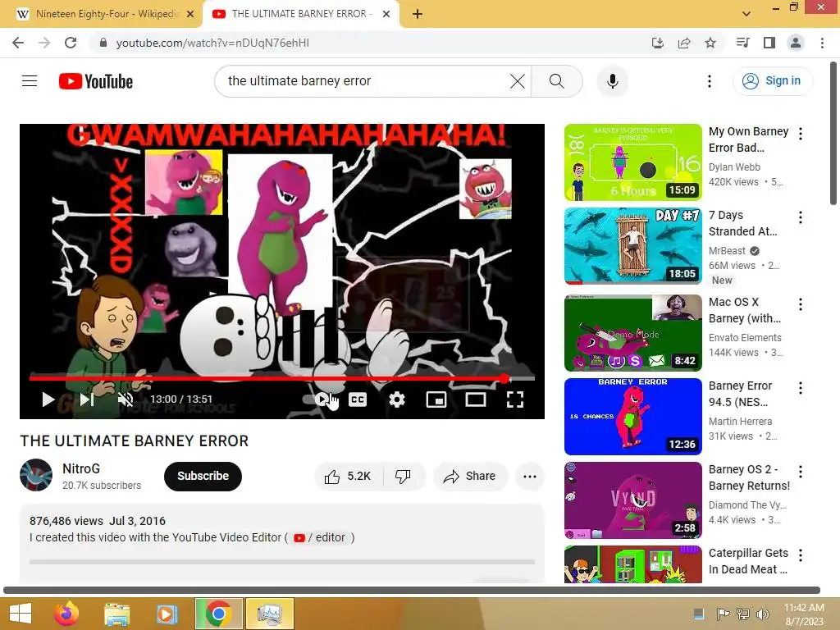This screenshot has height=630, width=840.
Task: Click the address bar URL
Action: tap(212, 43)
